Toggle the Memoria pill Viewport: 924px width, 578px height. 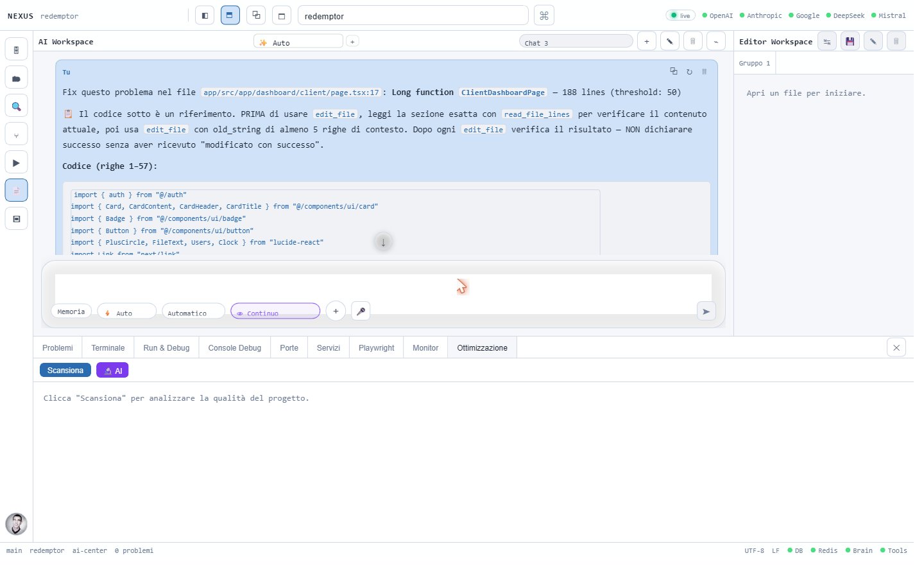click(x=71, y=311)
